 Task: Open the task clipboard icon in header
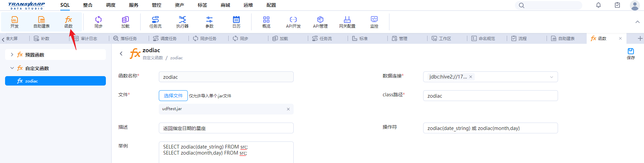(617, 5)
